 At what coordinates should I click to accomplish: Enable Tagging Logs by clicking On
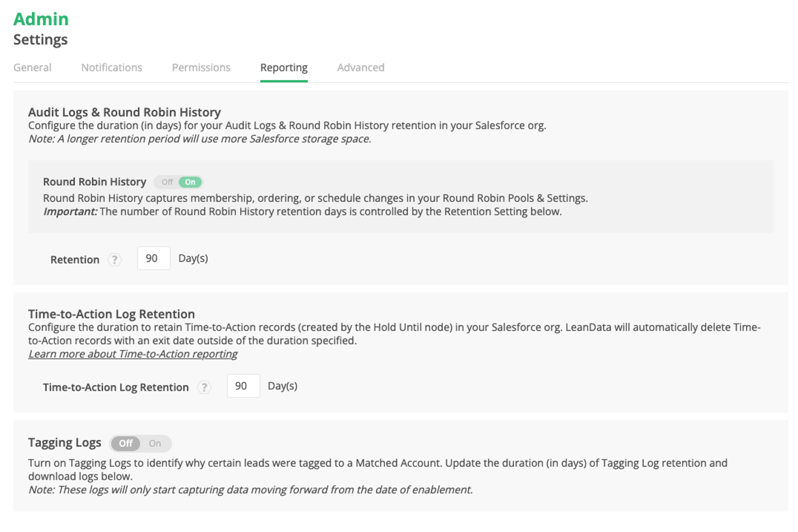pos(155,443)
